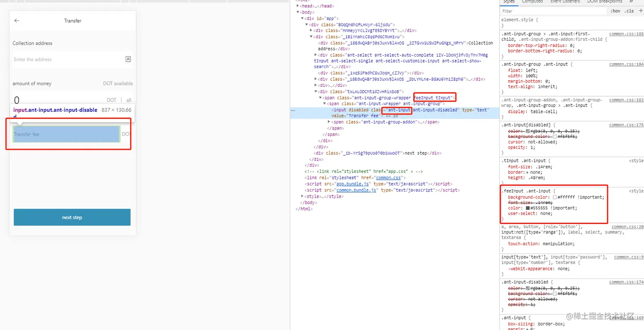Image resolution: width=644 pixels, height=330 pixels.
Task: Collapse the div id="app" node
Action: tap(302, 18)
